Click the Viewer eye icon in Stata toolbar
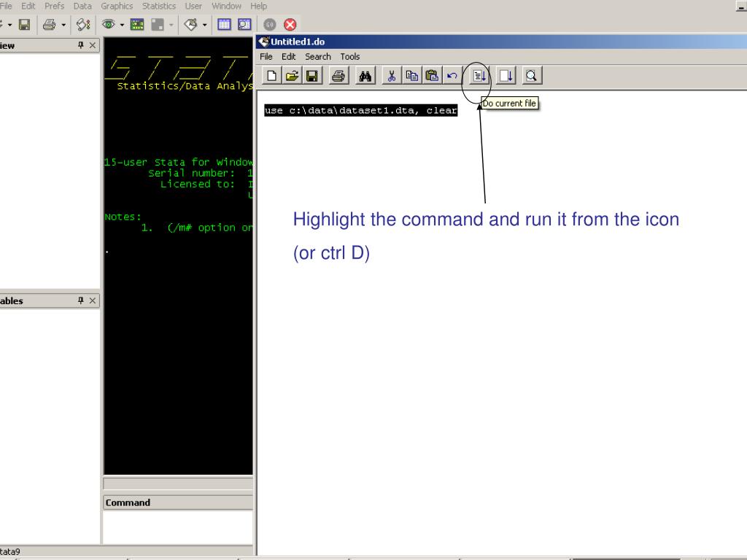 click(109, 24)
